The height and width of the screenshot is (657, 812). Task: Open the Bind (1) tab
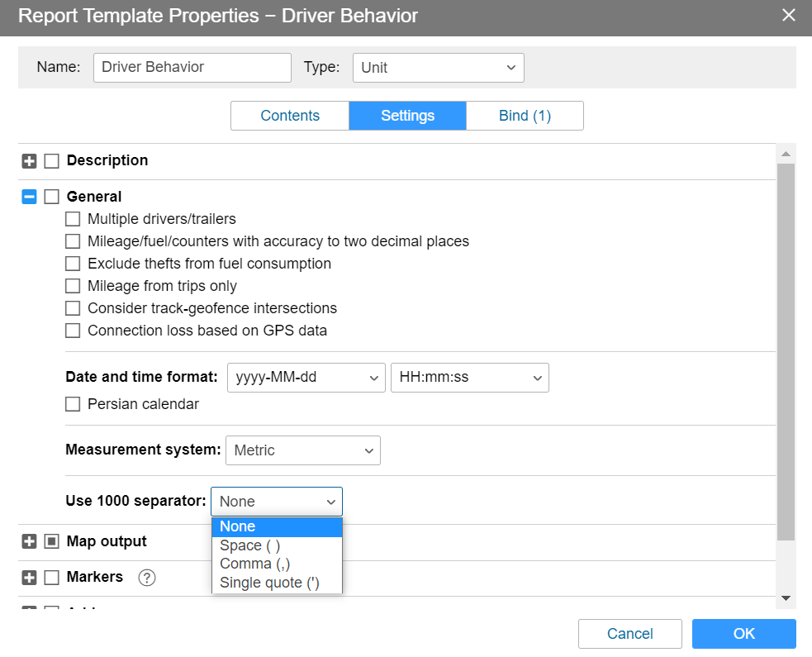click(x=525, y=116)
